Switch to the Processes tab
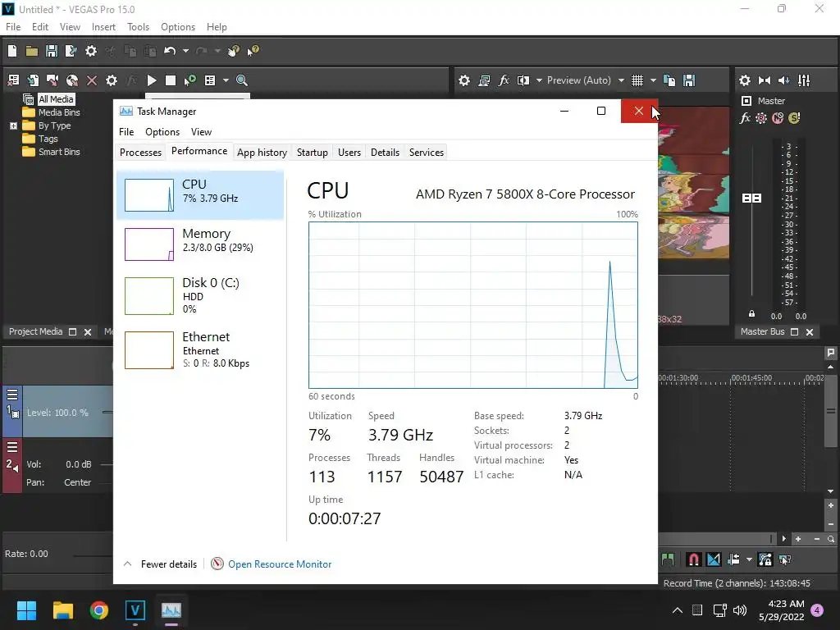The height and width of the screenshot is (630, 840). click(140, 152)
